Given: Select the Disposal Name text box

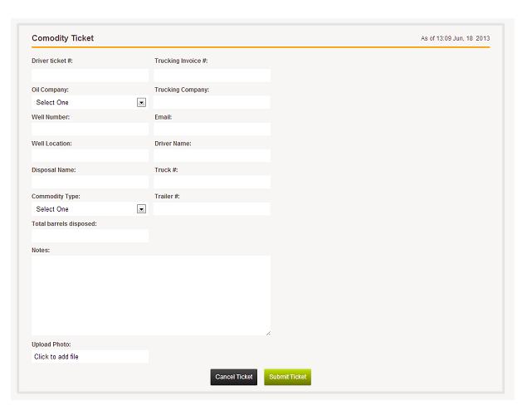Looking at the screenshot, I should pos(90,183).
